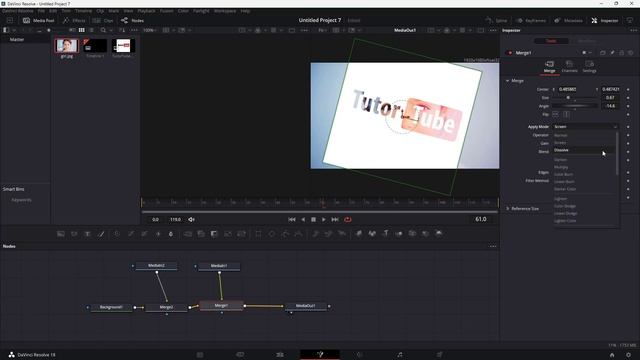
Task: Add a Polygon mask tool
Action: pyautogui.click(x=285, y=234)
